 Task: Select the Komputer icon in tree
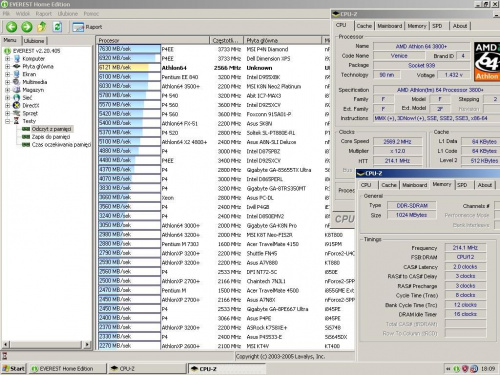(17, 59)
